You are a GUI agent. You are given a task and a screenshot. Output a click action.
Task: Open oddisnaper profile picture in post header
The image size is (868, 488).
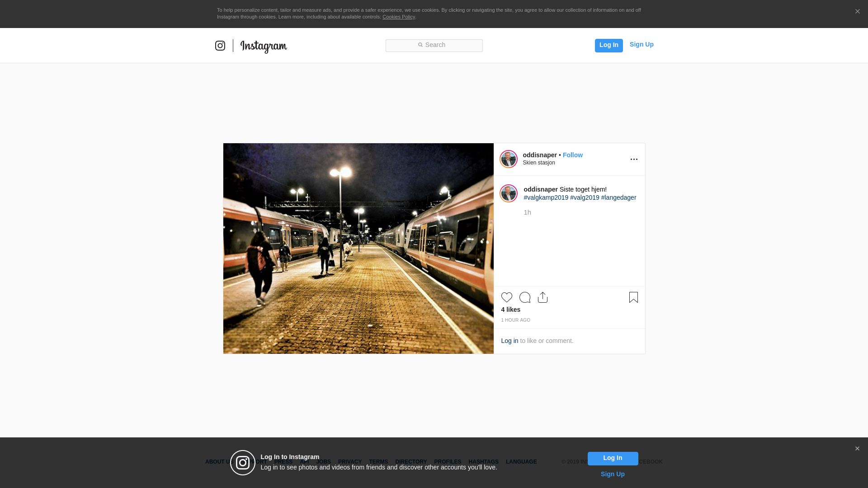pos(509,159)
